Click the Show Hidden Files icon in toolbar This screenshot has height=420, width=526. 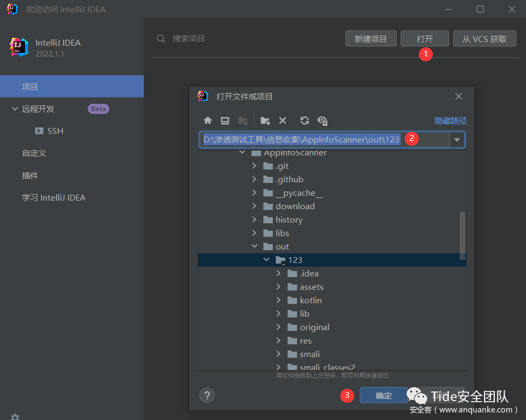322,120
